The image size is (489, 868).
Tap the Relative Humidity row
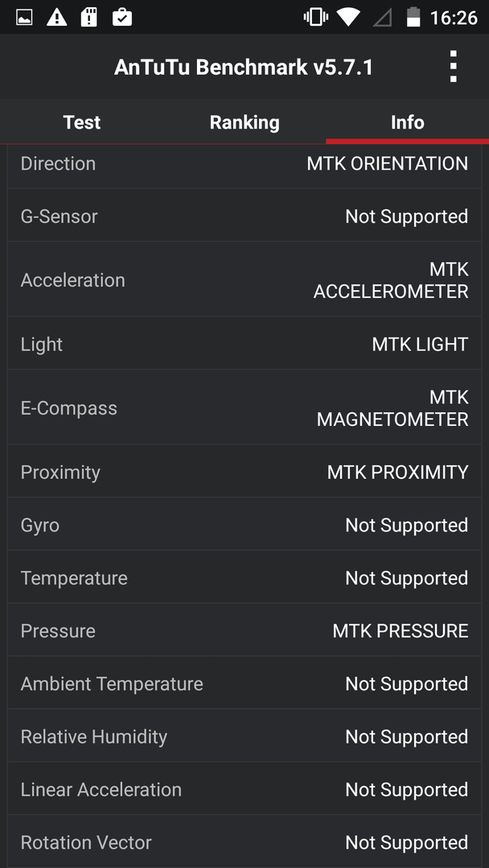(244, 736)
